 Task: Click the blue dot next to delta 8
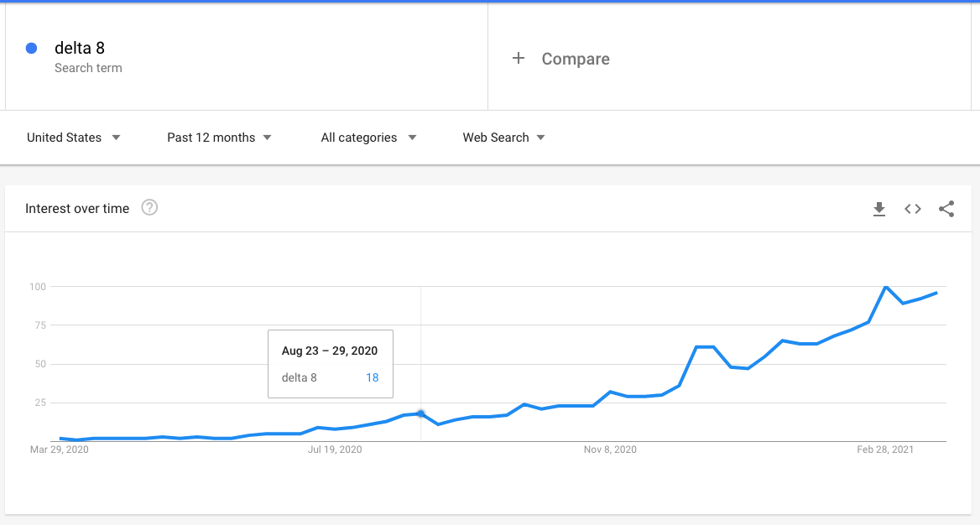point(31,48)
